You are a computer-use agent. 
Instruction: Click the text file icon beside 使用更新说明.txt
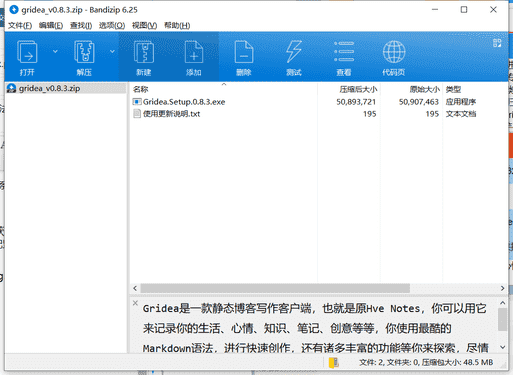tap(137, 114)
